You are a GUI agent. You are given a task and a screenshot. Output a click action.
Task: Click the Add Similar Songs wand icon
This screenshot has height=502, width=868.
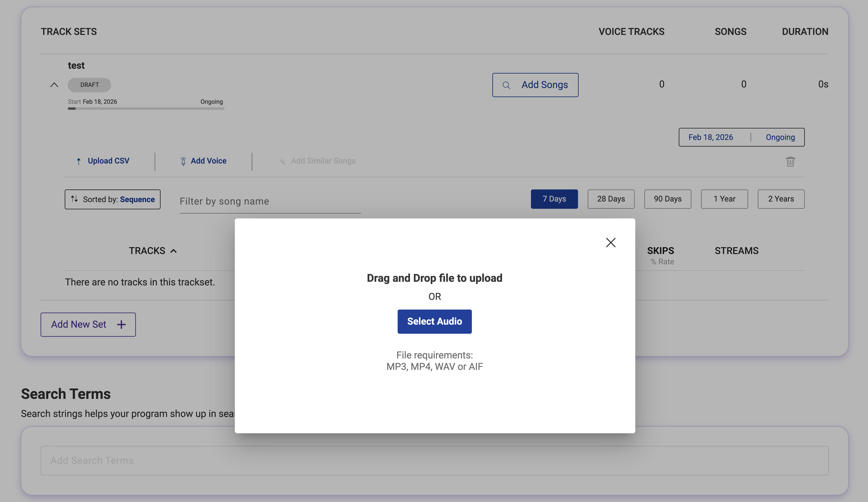pyautogui.click(x=282, y=161)
